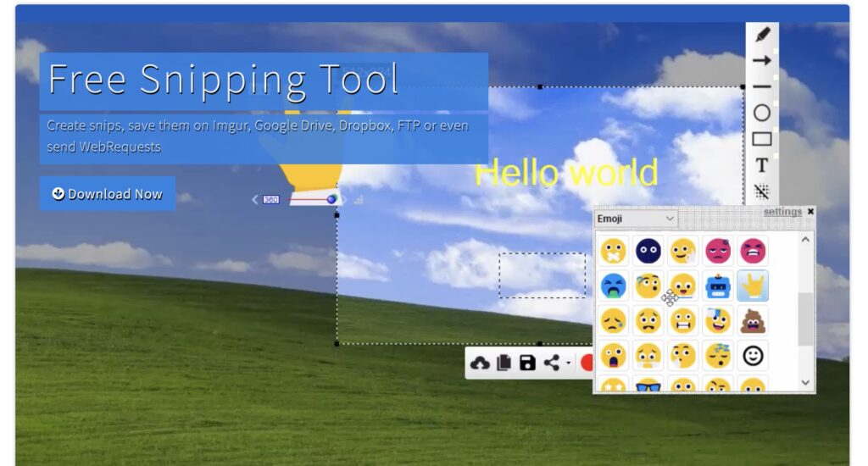Pick the red color circle in snip toolbar
Viewport: 868px width, 466px height.
click(587, 363)
